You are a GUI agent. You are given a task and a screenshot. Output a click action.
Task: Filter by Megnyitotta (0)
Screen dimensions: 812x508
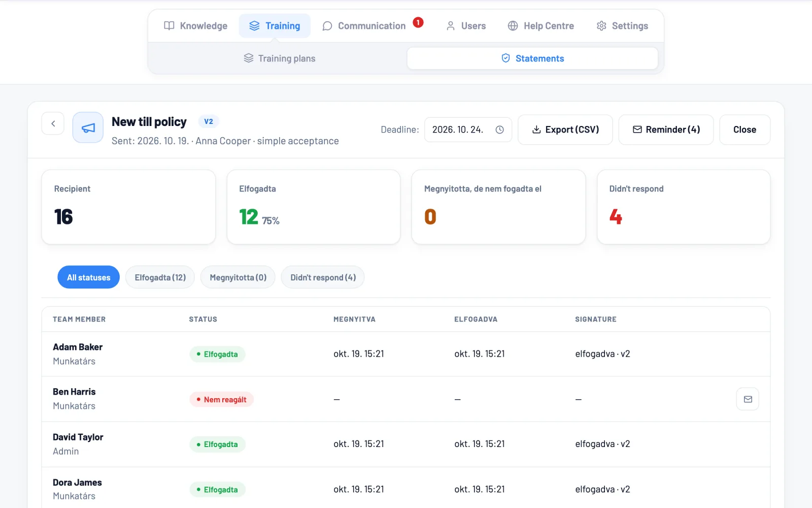click(238, 277)
